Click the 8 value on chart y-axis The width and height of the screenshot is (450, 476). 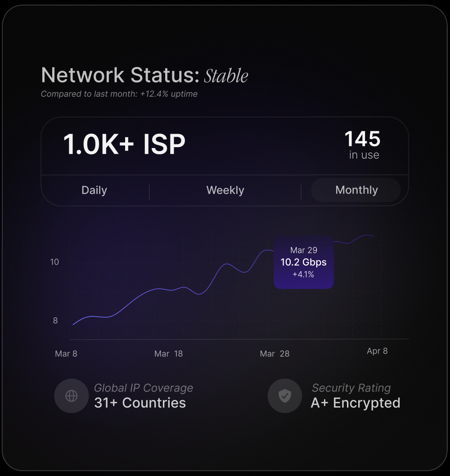(x=55, y=321)
